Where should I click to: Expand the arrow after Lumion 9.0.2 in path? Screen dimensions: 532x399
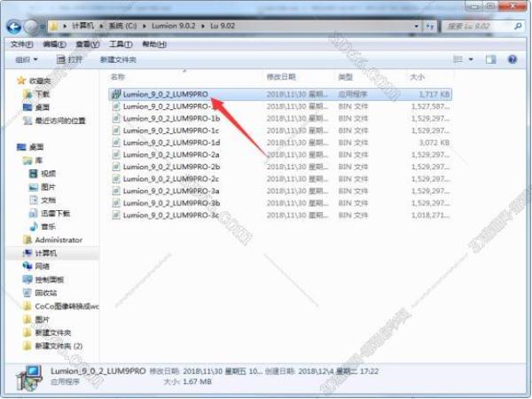pyautogui.click(x=203, y=26)
